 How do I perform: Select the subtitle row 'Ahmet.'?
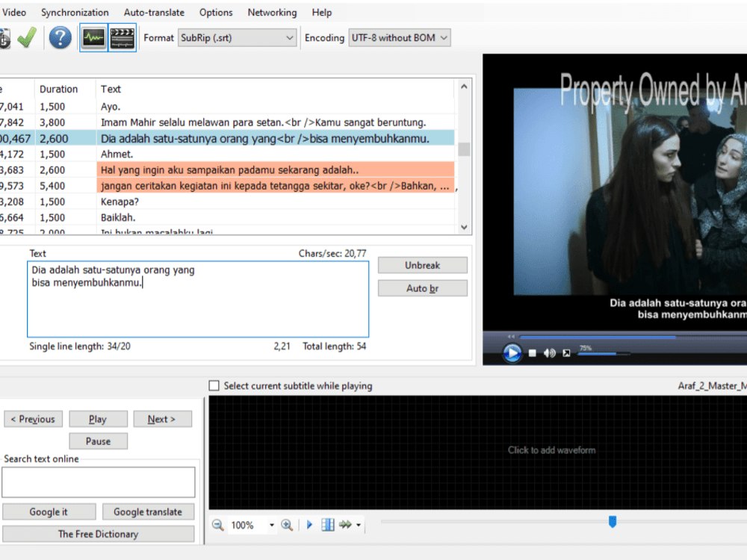coord(227,155)
